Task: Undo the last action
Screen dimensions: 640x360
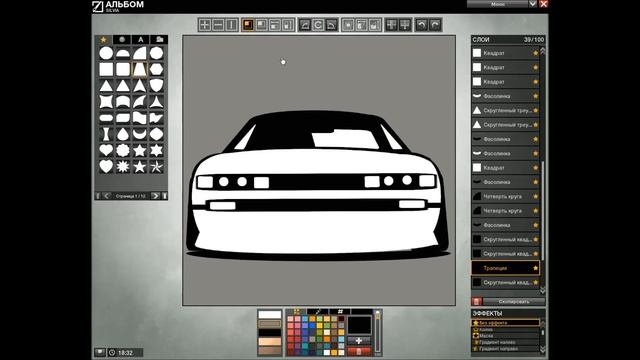Action: click(421, 25)
